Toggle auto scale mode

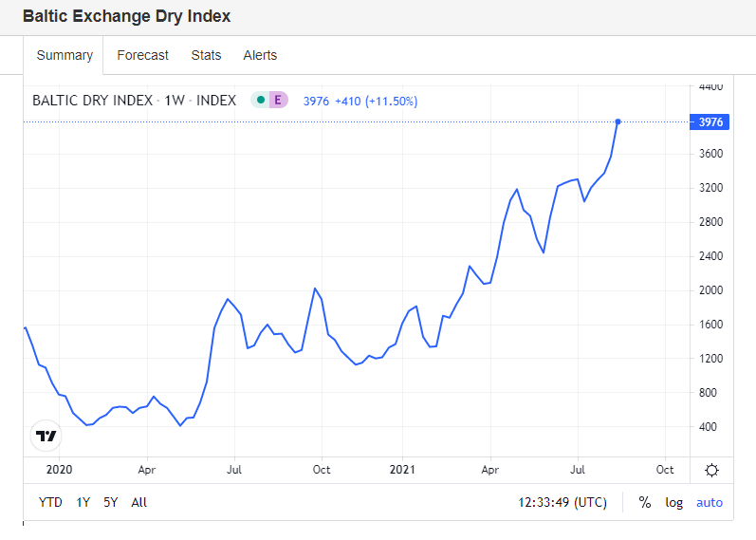[710, 503]
